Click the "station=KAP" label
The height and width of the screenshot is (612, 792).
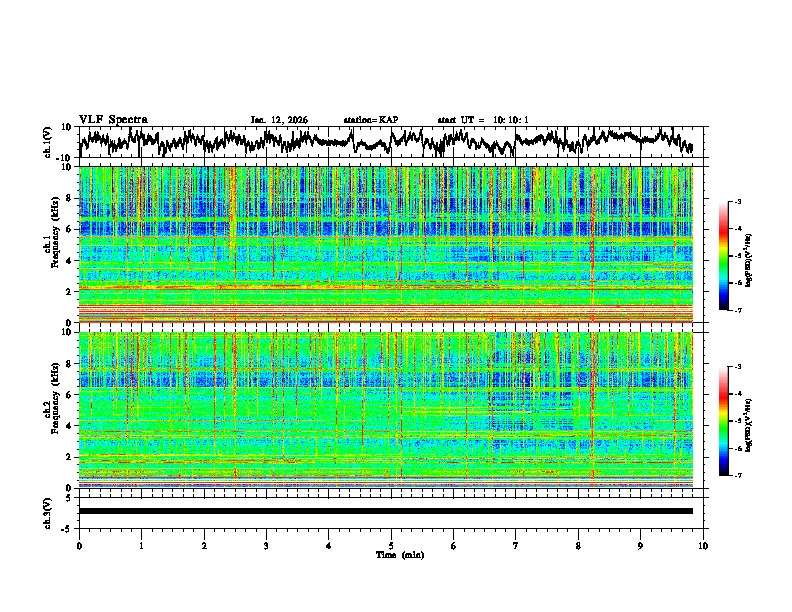371,120
